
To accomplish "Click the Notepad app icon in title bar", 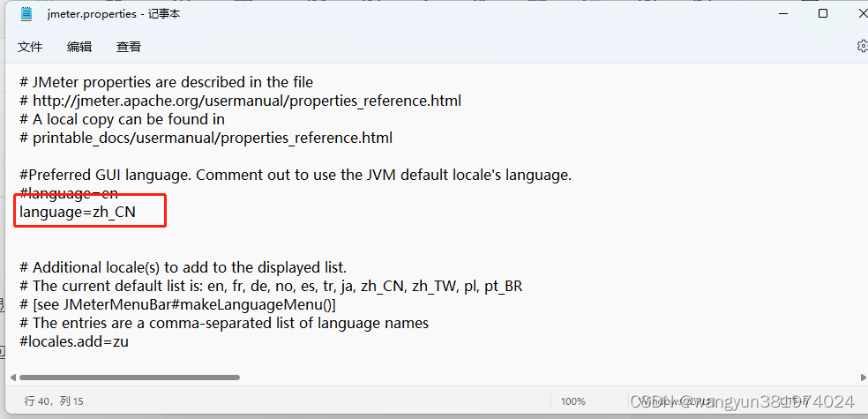I will (26, 14).
